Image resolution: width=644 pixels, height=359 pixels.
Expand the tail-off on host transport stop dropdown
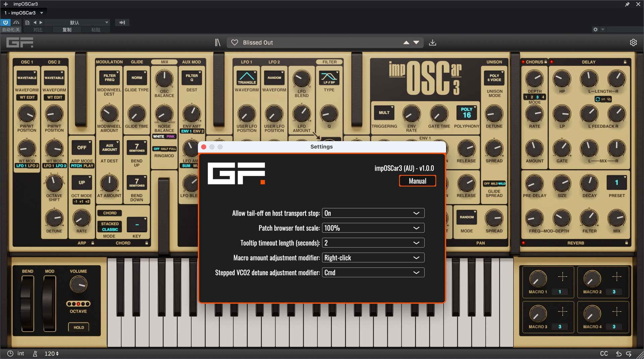tap(373, 213)
